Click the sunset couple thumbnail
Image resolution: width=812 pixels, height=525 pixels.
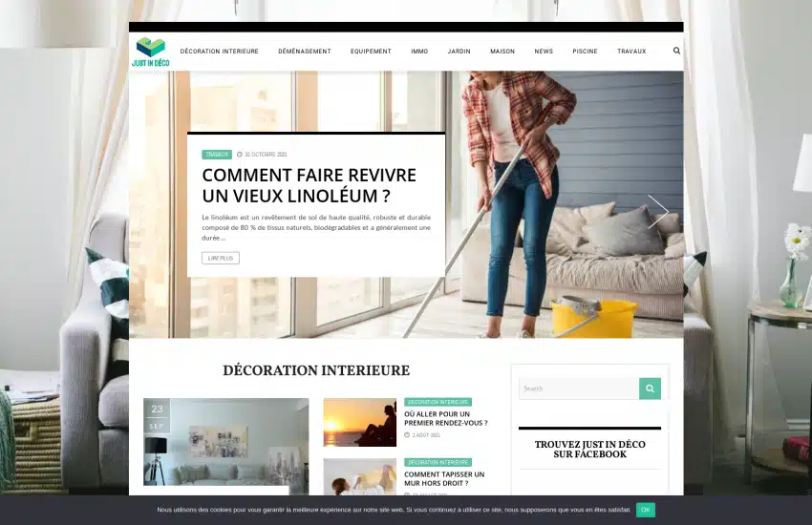pos(359,422)
